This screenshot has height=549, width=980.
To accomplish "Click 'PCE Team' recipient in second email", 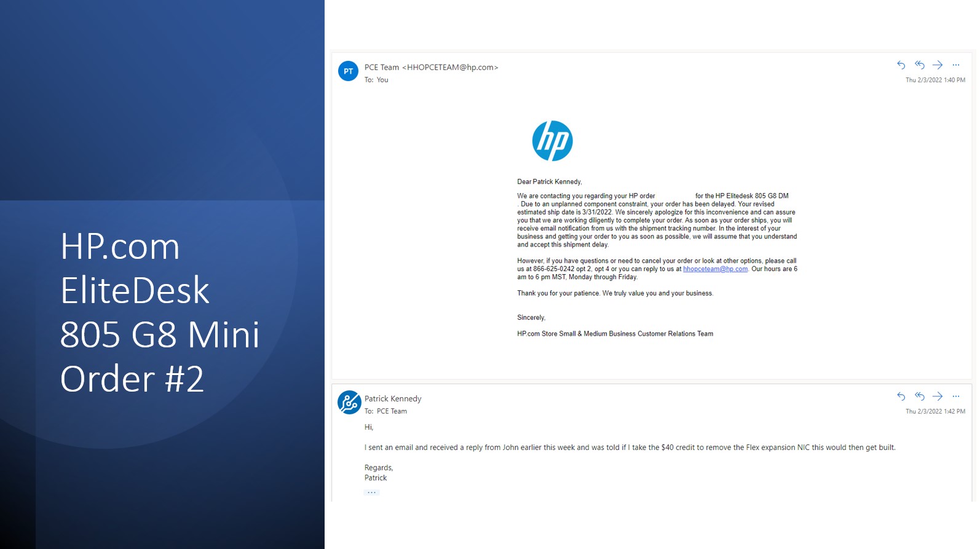I will coord(392,411).
